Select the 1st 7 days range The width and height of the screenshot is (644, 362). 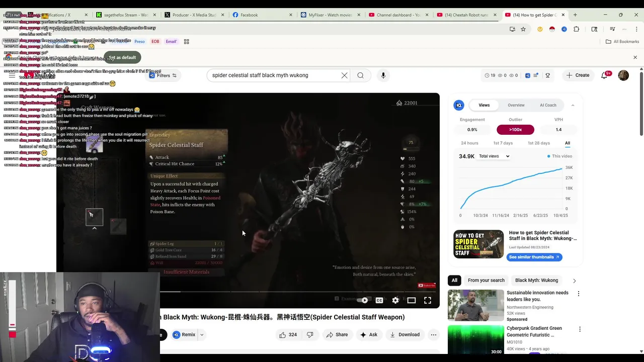[x=503, y=143]
